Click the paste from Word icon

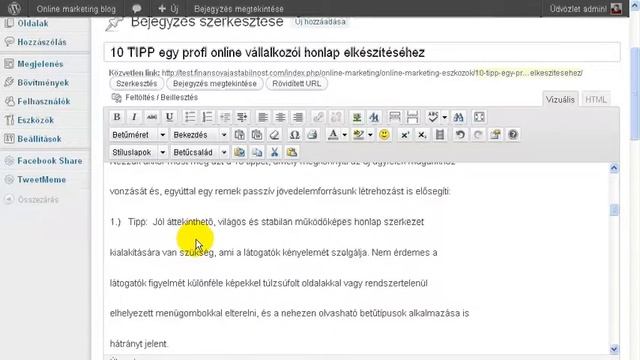pyautogui.click(x=257, y=135)
